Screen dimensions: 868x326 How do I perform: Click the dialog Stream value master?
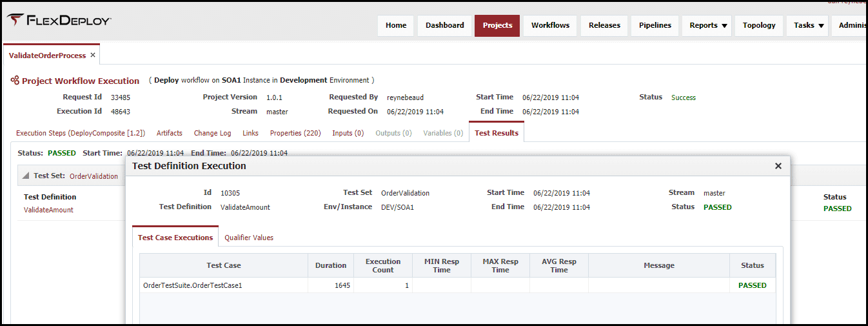(715, 193)
